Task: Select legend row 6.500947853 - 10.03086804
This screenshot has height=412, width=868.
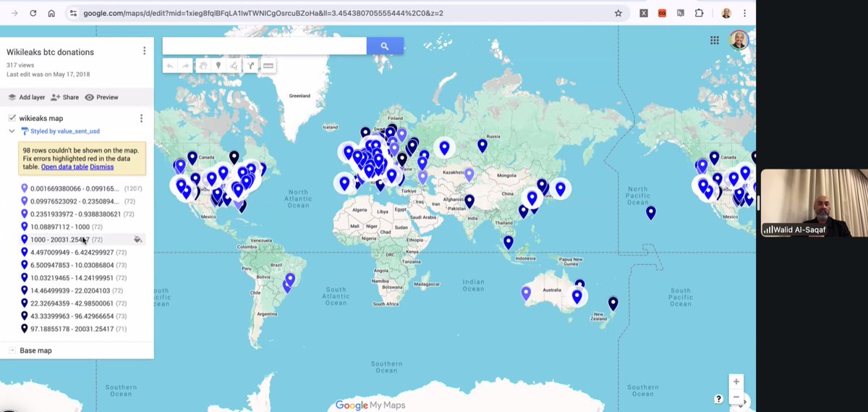Action: 81,265
